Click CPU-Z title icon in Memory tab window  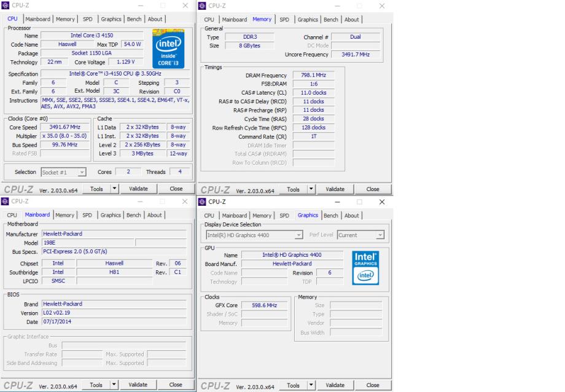click(203, 6)
